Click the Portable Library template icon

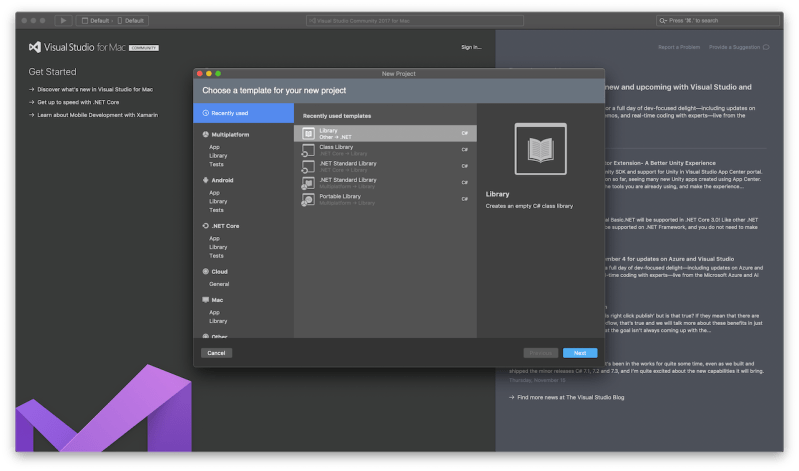[x=308, y=199]
